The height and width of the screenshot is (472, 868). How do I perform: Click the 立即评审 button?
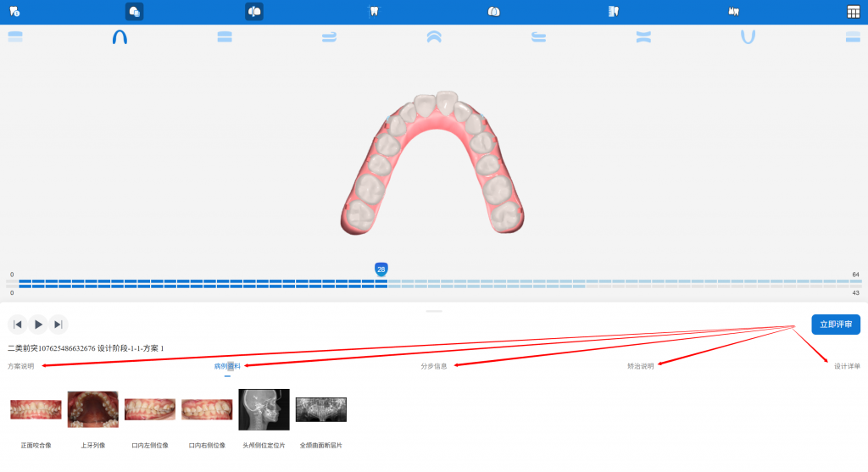pos(835,325)
